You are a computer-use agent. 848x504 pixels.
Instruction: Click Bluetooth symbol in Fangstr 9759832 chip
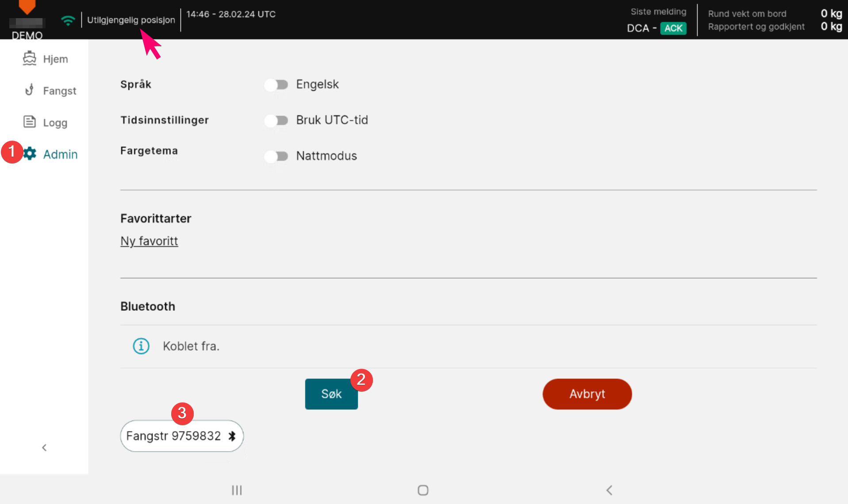pyautogui.click(x=232, y=436)
